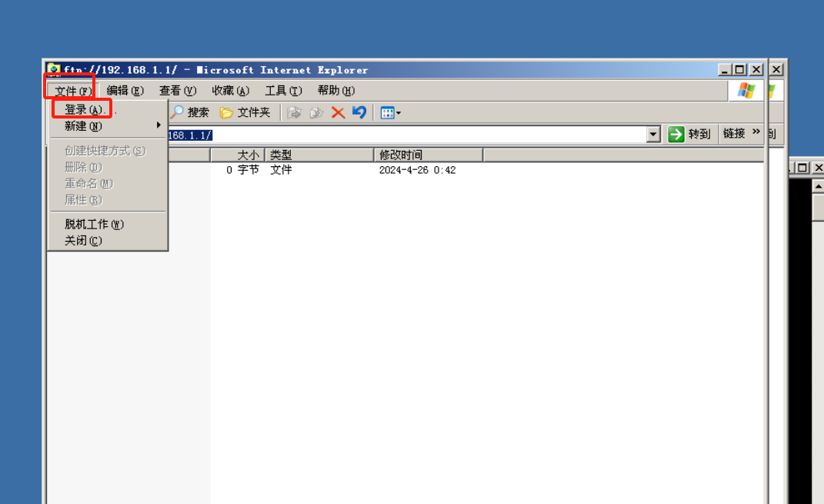Open the 帮助(H) menu
Screen dimensions: 824x504
tap(335, 91)
